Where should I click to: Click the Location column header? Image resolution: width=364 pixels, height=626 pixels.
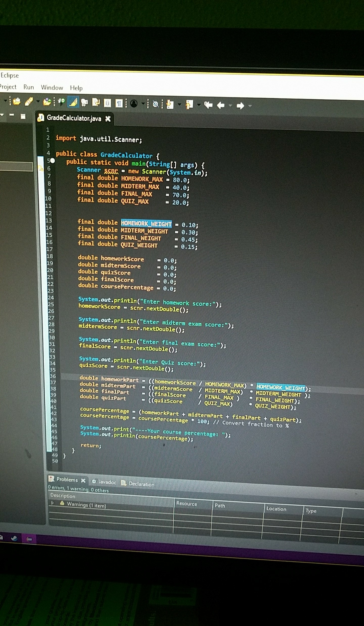tap(276, 509)
